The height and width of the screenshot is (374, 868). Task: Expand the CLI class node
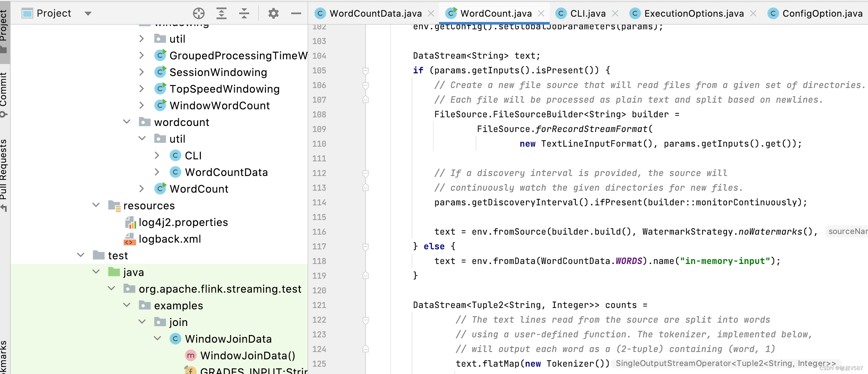(157, 155)
